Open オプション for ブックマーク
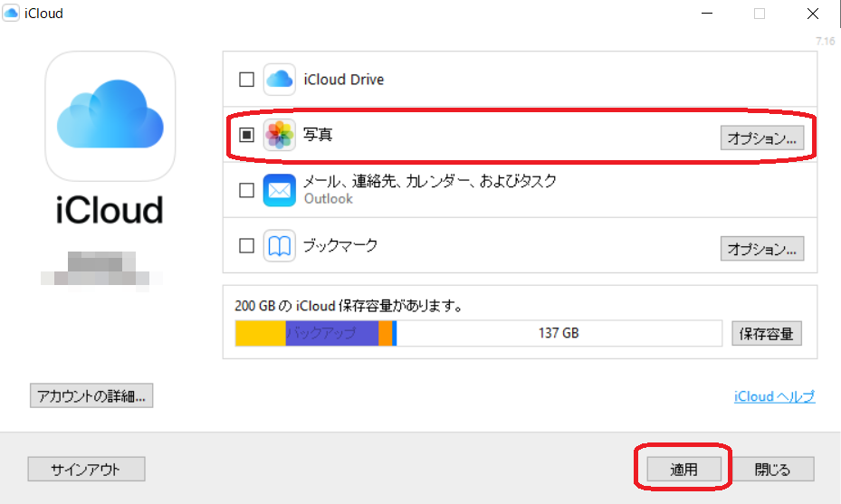Viewport: 841px width, 504px height. point(761,248)
